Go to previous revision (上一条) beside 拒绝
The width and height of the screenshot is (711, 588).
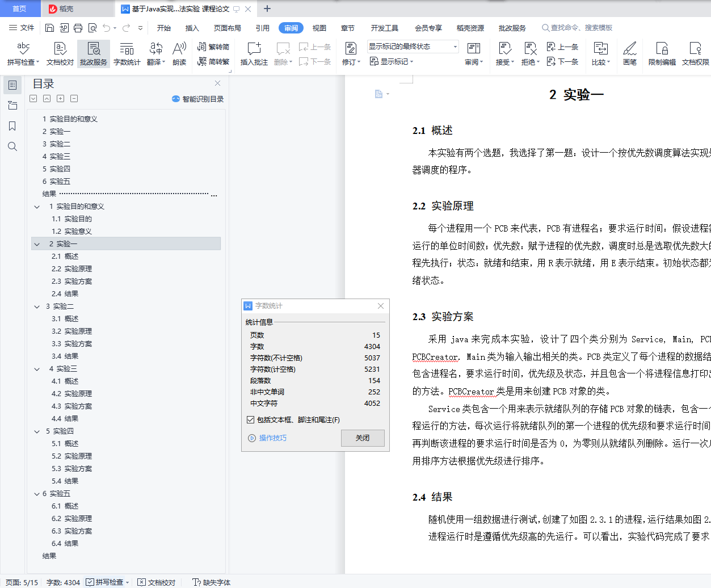coord(562,47)
